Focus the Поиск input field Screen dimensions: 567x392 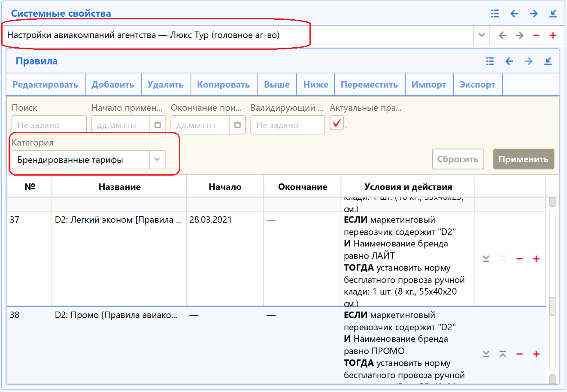click(49, 125)
